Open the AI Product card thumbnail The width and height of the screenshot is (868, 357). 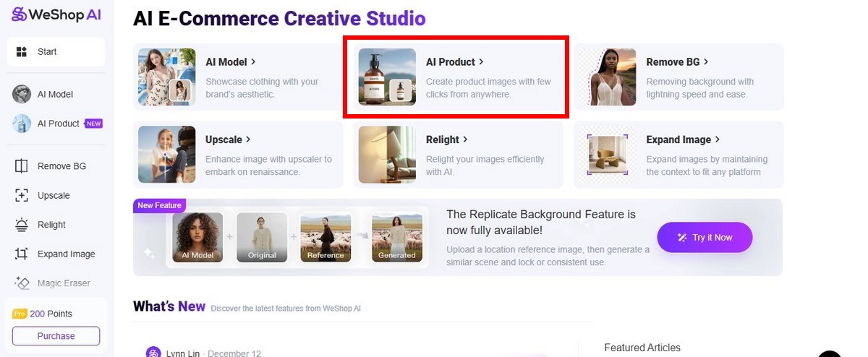pyautogui.click(x=387, y=77)
